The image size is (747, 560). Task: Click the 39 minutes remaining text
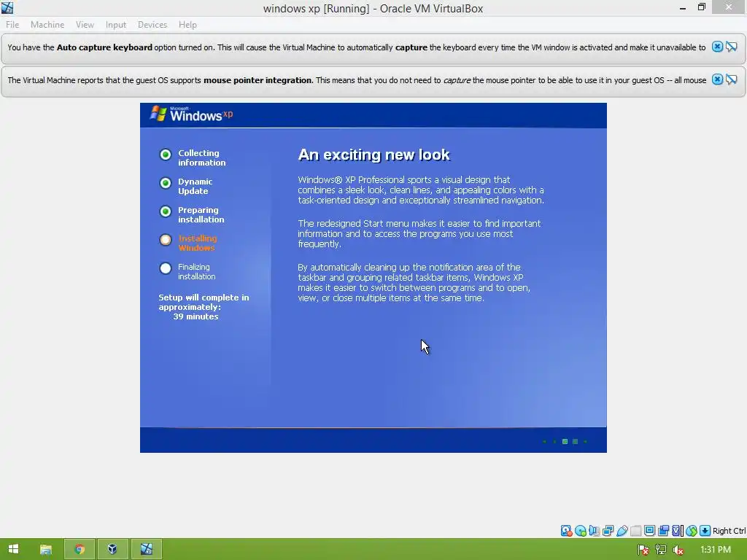[196, 316]
